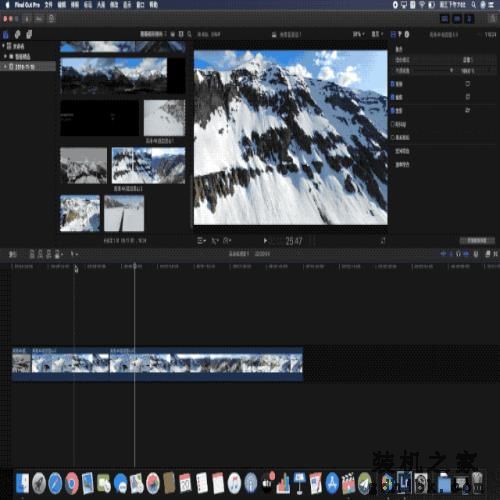Click the icon in the Crop row

(468, 97)
